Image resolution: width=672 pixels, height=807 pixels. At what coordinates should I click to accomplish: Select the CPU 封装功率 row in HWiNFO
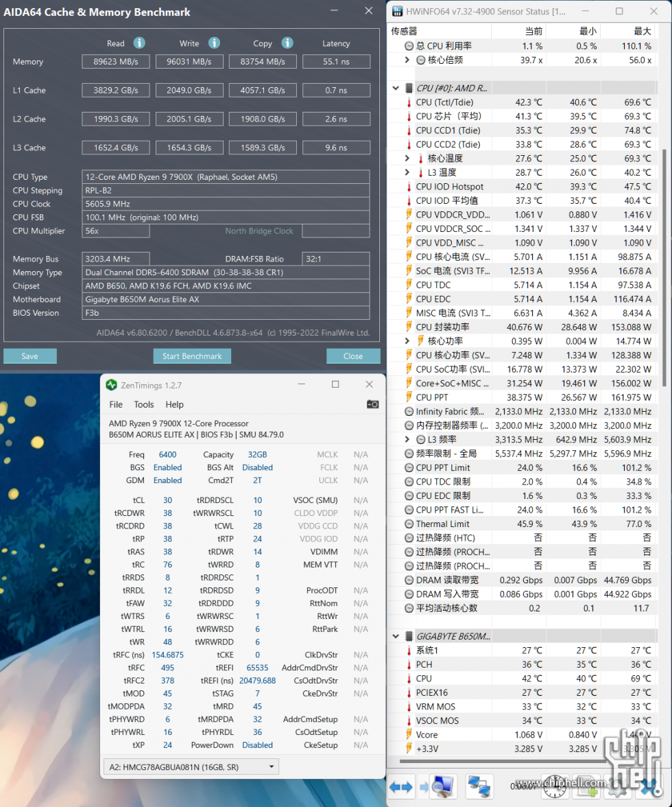pos(523,327)
